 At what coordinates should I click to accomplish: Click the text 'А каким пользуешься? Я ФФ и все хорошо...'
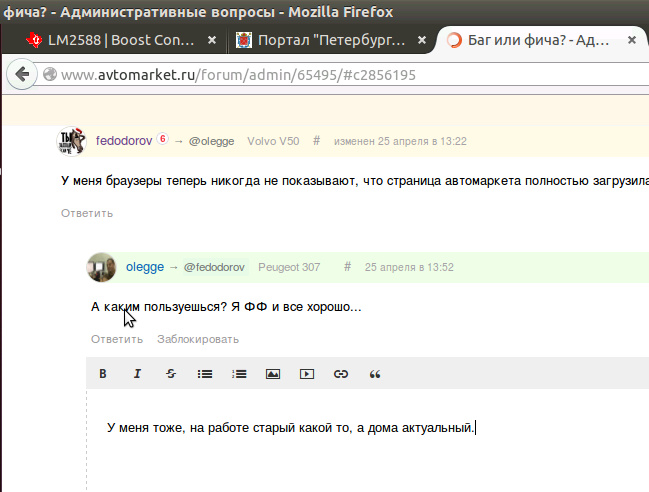click(x=226, y=307)
